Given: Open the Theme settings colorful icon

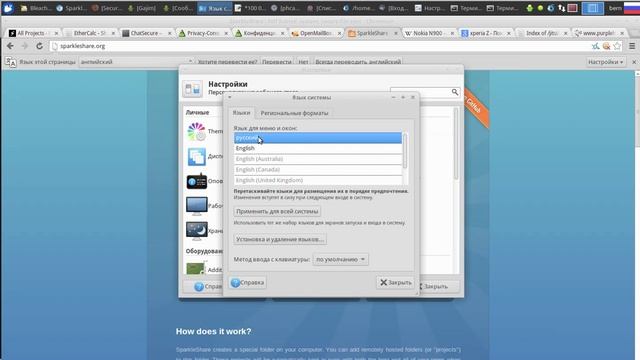Looking at the screenshot, I should point(196,131).
